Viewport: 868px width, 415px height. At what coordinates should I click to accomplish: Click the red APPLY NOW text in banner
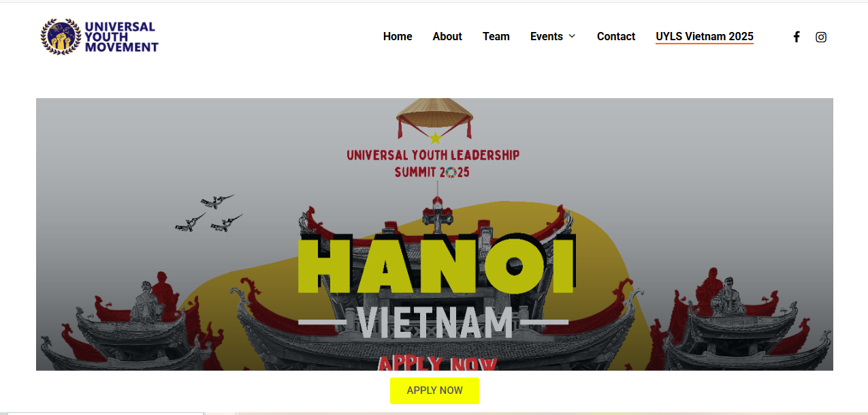coord(438,363)
